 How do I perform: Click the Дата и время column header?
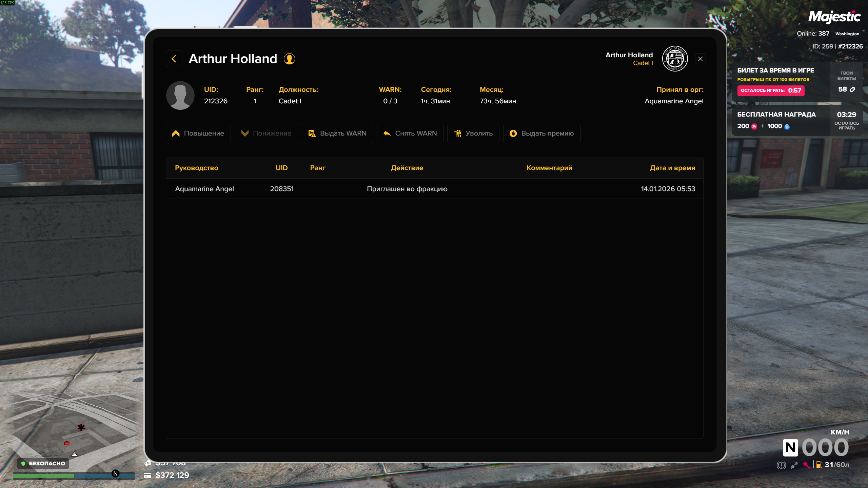tap(672, 168)
